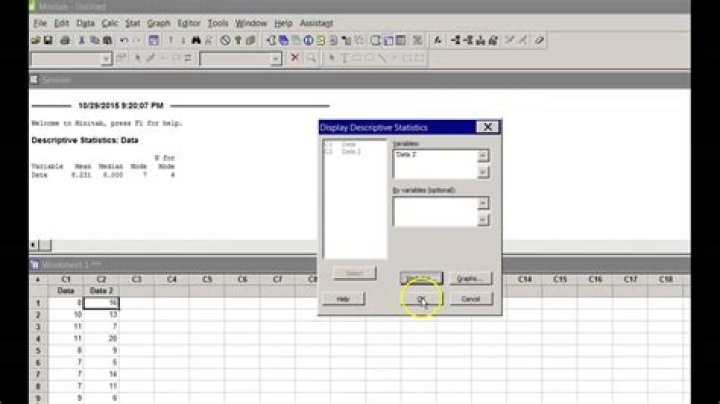Viewport: 720px width, 404px height.
Task: Click Variables box scroll up arrow
Action: pyautogui.click(x=483, y=156)
